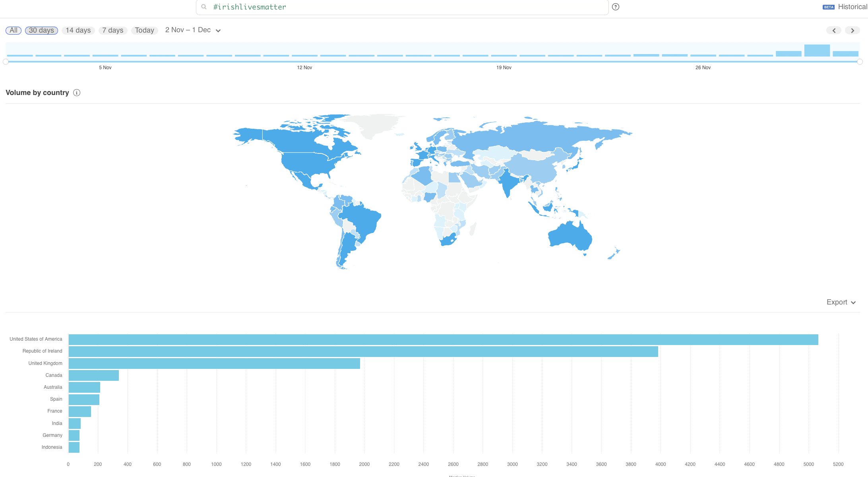Click the Australia bar in the chart
The height and width of the screenshot is (477, 868).
(x=84, y=387)
